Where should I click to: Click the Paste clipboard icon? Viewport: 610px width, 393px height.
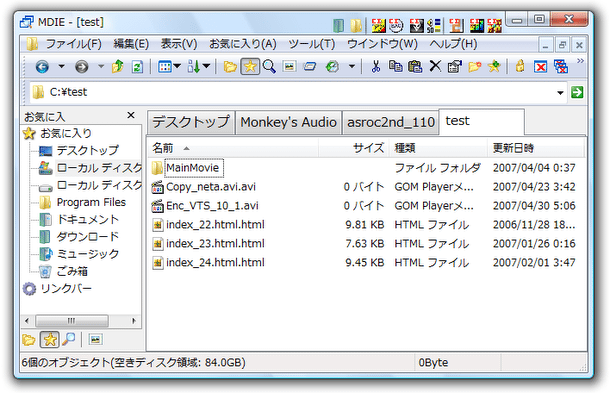[x=415, y=67]
